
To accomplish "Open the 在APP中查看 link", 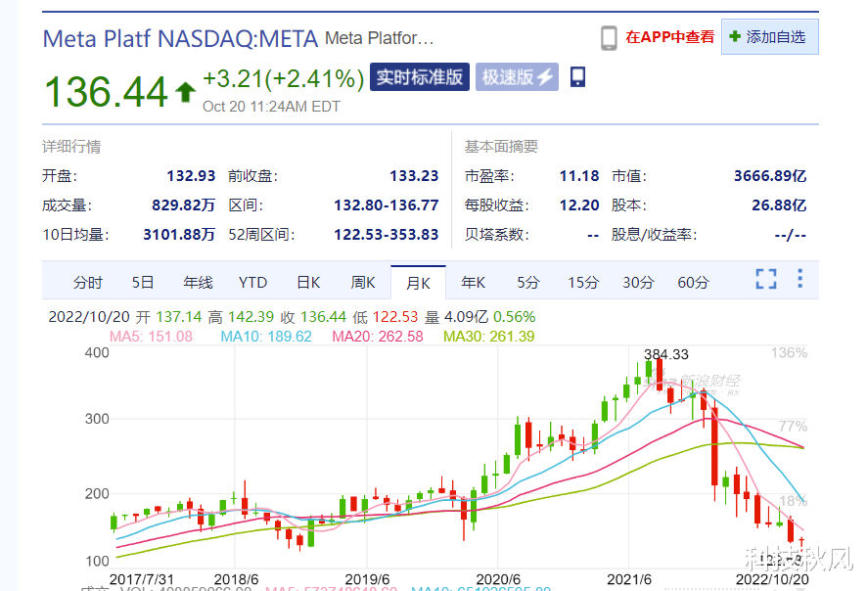I will (x=669, y=37).
